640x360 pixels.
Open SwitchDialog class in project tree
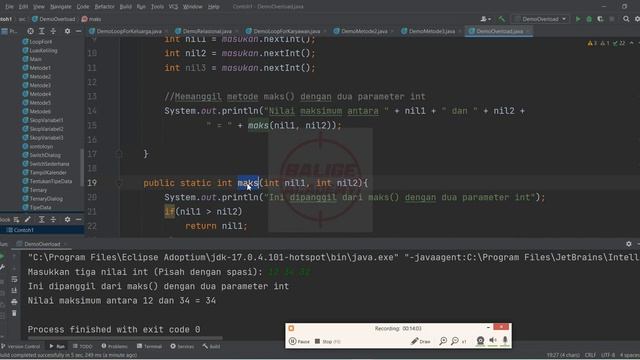42,155
